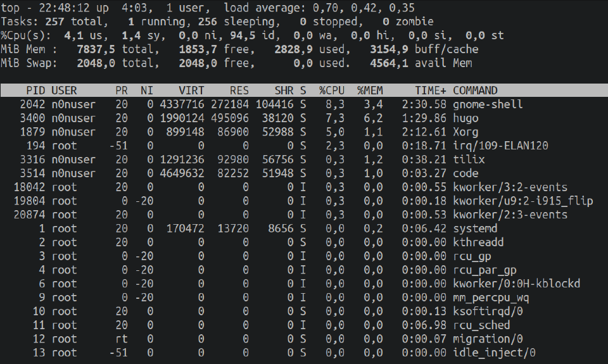Screen dimensions: 608x364
Task: Click the Xorg process command
Action: tap(465, 132)
